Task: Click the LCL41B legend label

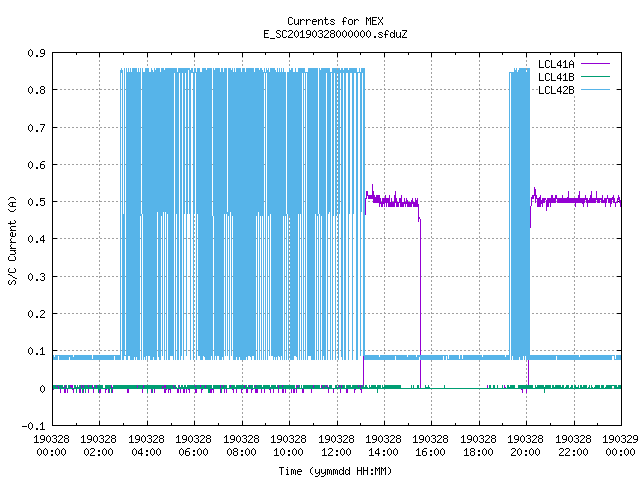Action: coord(556,77)
